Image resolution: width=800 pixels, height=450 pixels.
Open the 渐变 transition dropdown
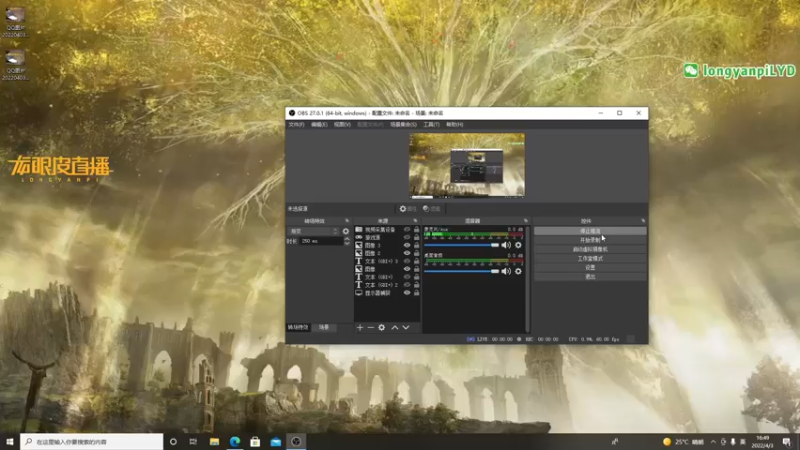(x=314, y=231)
